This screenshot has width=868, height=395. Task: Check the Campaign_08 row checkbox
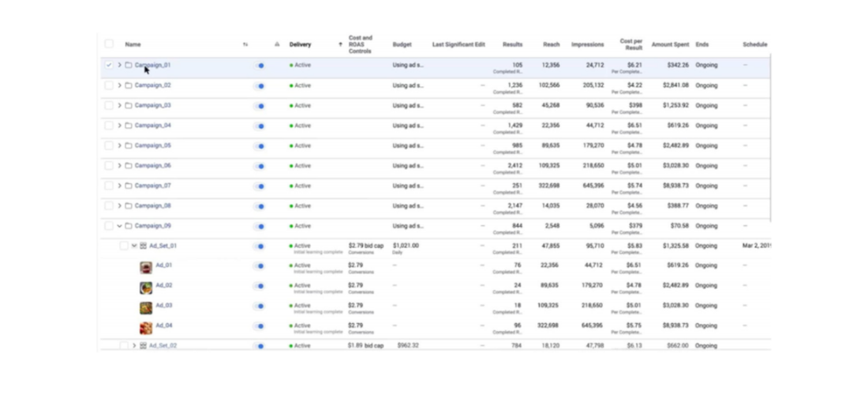(x=109, y=205)
